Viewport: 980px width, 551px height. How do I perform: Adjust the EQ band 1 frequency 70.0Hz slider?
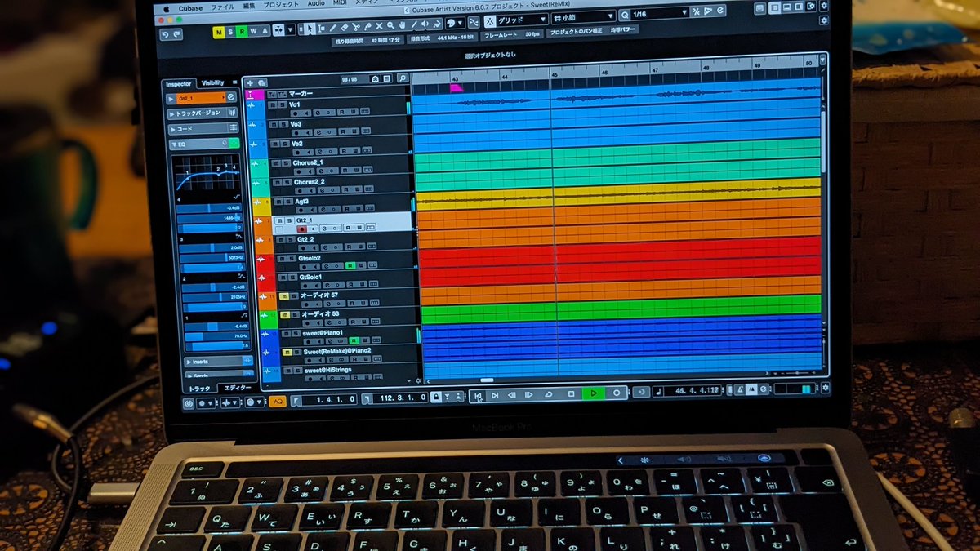click(x=217, y=336)
